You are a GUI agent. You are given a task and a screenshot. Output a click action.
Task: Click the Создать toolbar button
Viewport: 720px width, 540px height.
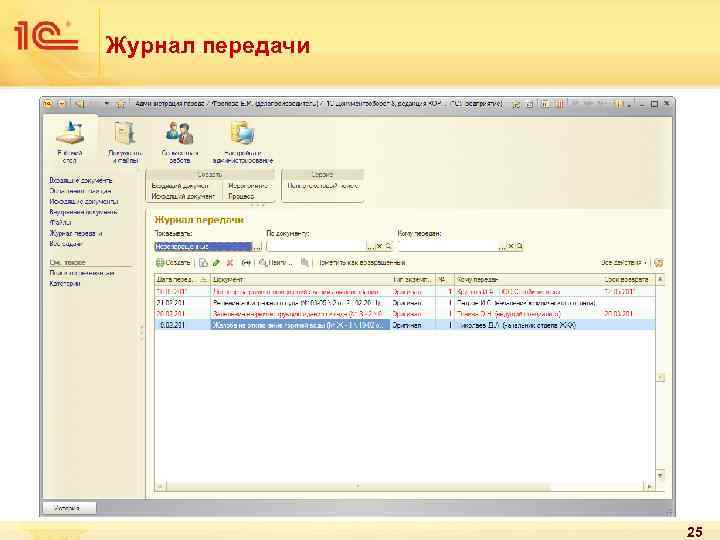coord(173,263)
